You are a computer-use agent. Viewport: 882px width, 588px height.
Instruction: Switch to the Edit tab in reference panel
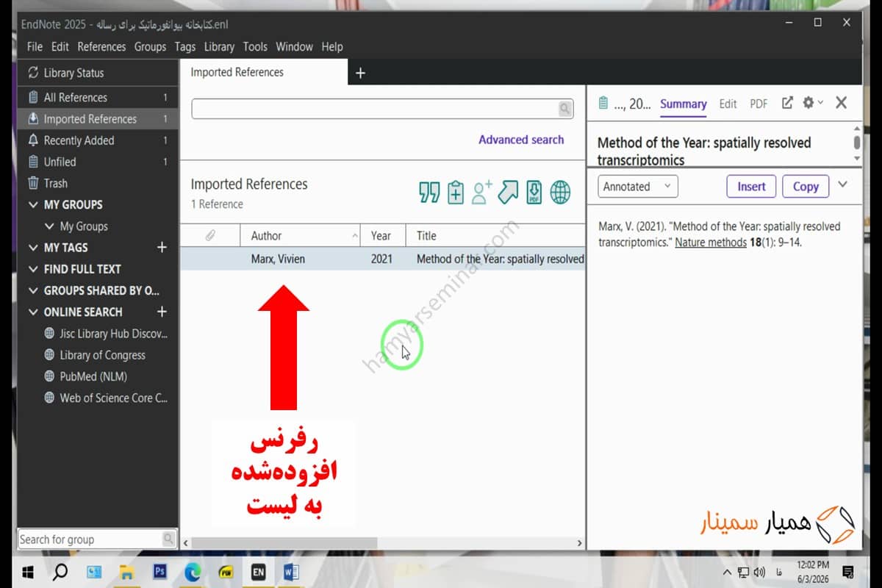(728, 104)
